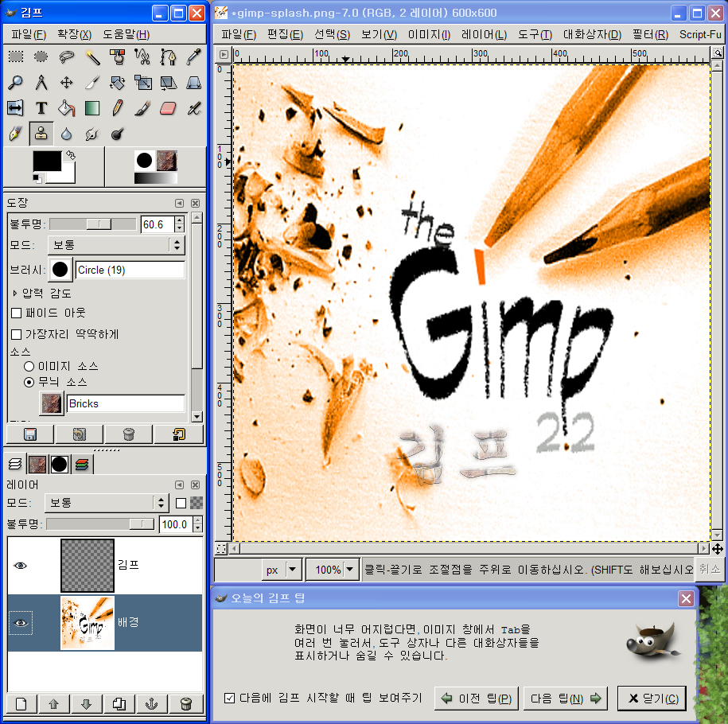Open the tool options 모드 dropdown

[116, 245]
